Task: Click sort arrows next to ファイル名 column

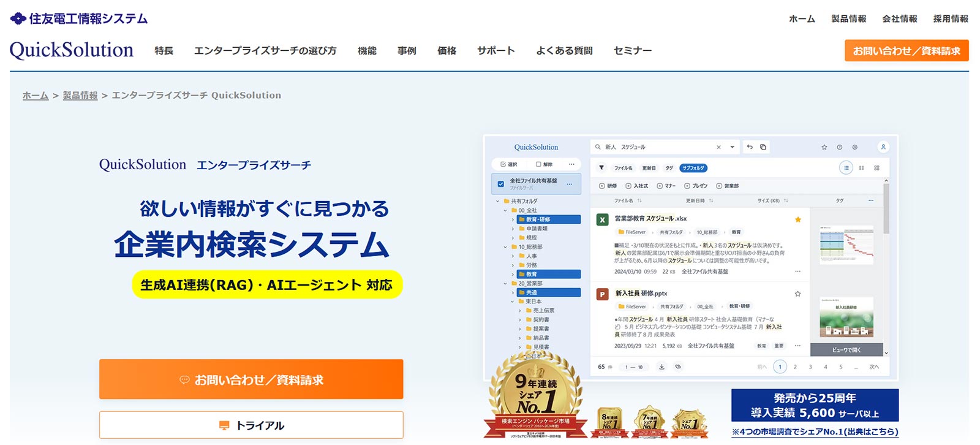Action: pyautogui.click(x=639, y=200)
